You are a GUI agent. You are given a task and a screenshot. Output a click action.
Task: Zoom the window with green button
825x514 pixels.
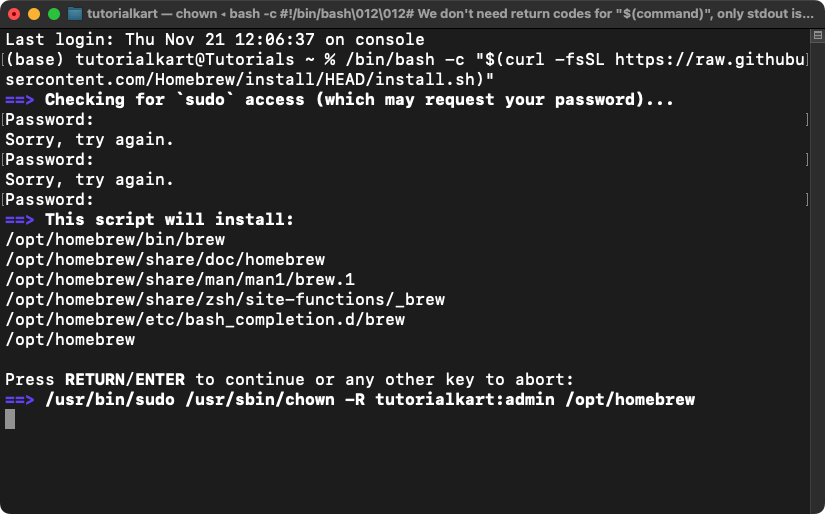pyautogui.click(x=54, y=14)
